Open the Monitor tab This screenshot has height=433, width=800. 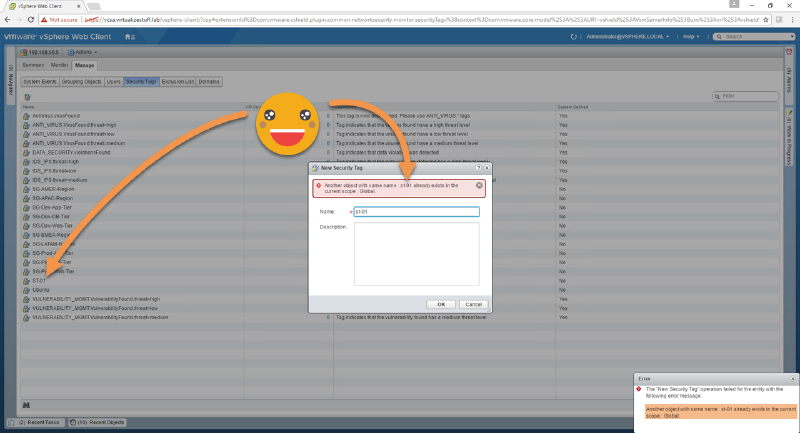(x=59, y=65)
